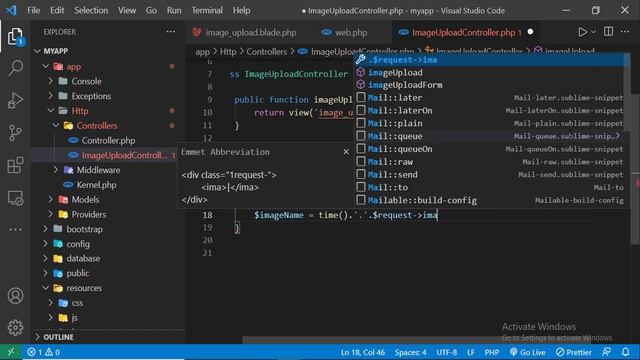Click the VS Code logo icon
Image resolution: width=640 pixels, height=360 pixels.
pyautogui.click(x=11, y=10)
